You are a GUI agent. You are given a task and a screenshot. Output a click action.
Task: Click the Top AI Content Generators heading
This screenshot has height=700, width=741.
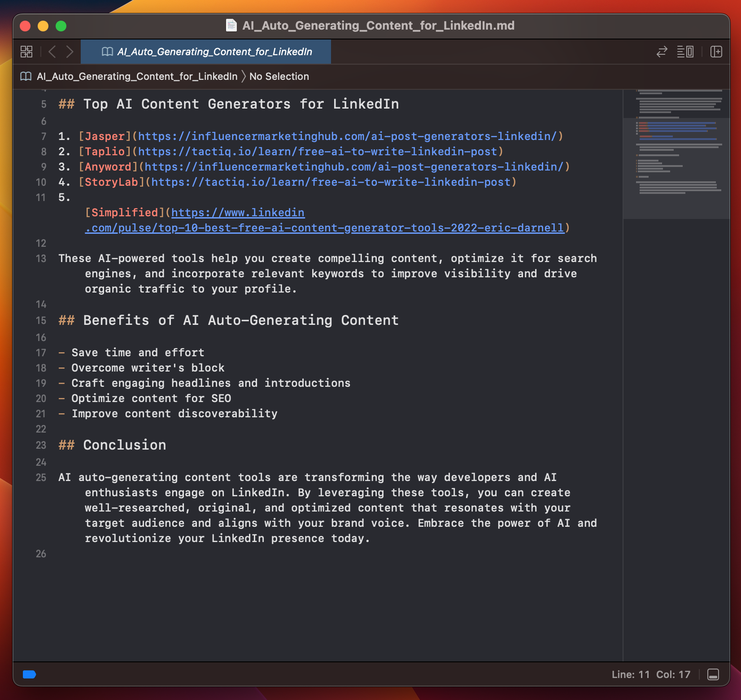[x=229, y=104]
